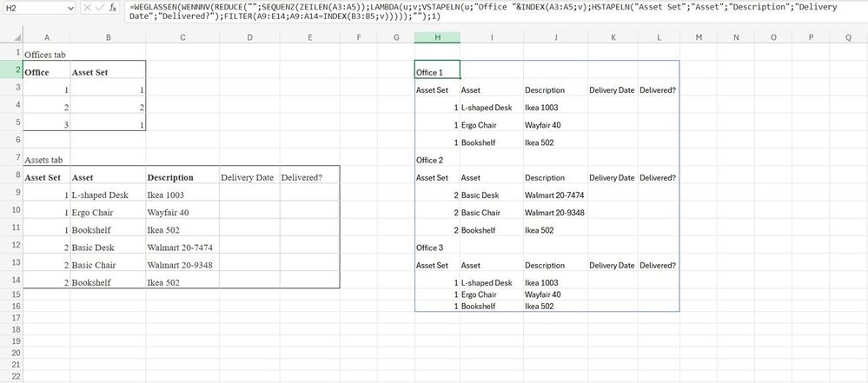Select column A header
The height and width of the screenshot is (383, 868).
tap(47, 37)
